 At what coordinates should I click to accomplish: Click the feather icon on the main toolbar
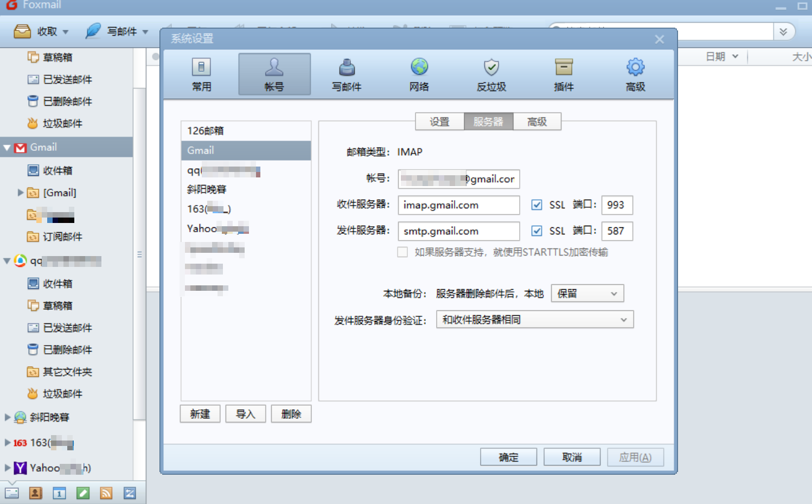click(93, 31)
